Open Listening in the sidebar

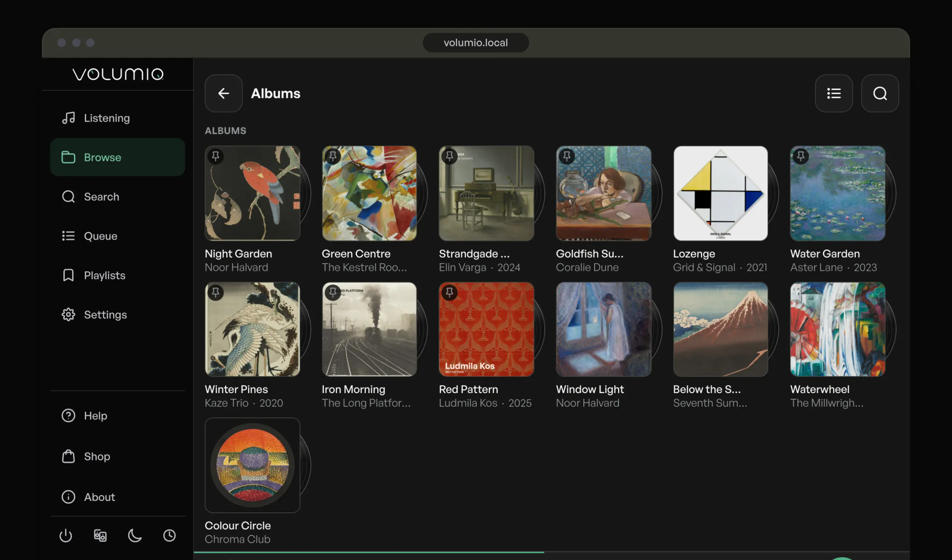click(x=118, y=118)
